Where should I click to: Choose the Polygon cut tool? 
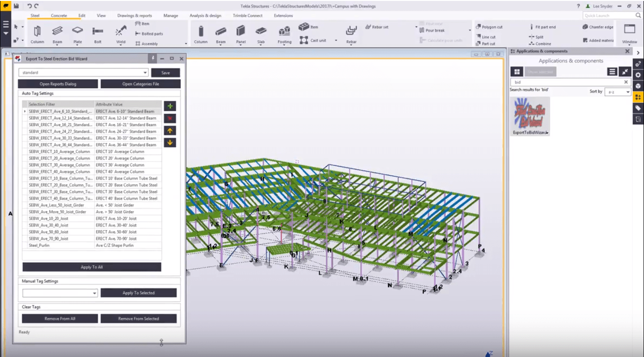[490, 27]
